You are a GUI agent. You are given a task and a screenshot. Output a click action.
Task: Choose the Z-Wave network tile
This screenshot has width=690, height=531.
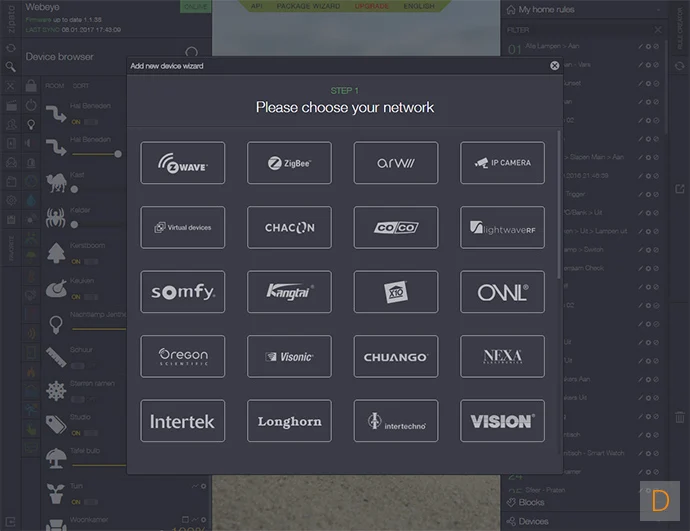point(183,163)
